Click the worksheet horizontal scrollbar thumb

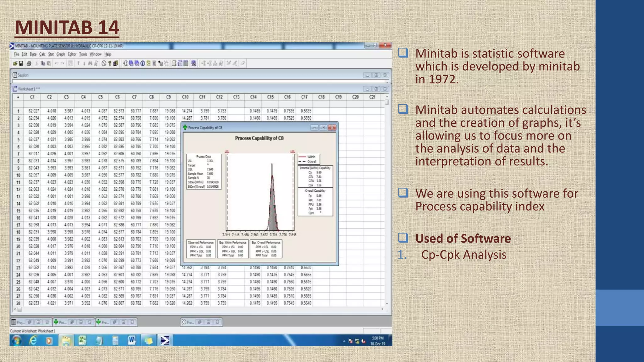[x=19, y=309]
